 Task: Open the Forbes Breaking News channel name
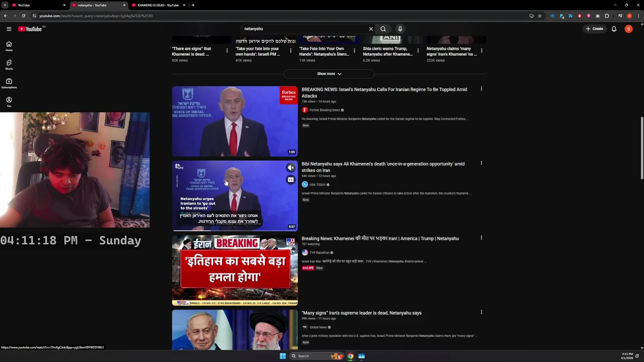(x=325, y=110)
